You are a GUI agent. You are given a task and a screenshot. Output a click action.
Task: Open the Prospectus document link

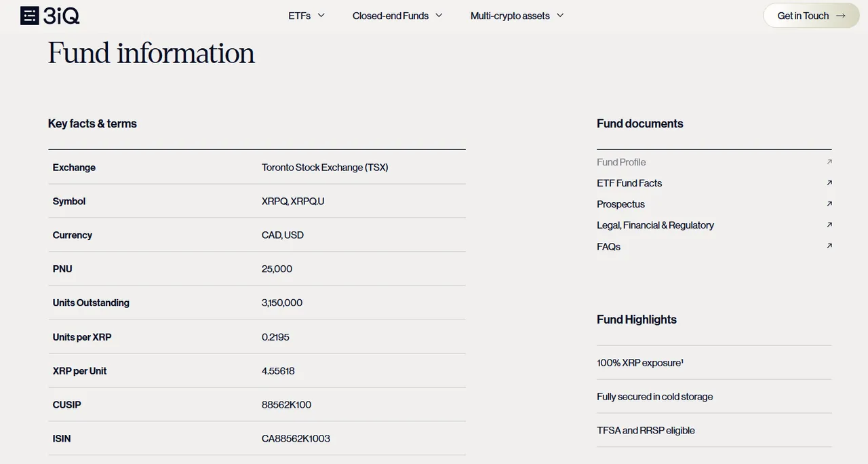(x=620, y=204)
